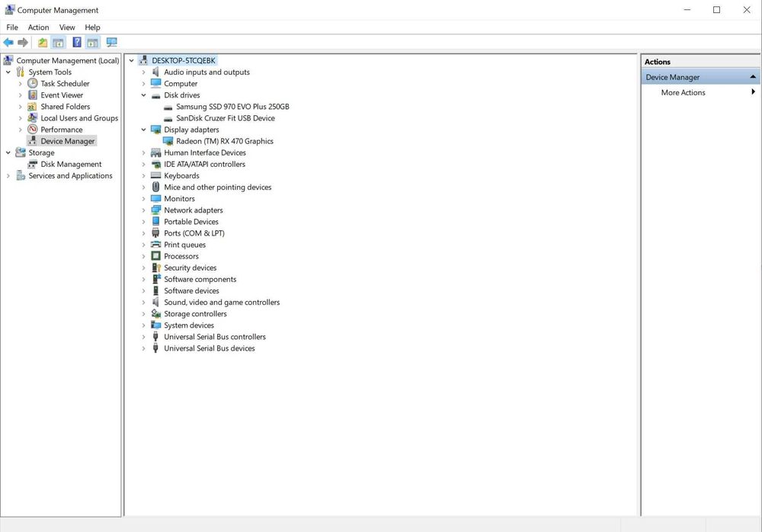Click the Storage controllers icon
The width and height of the screenshot is (762, 532).
(x=155, y=314)
